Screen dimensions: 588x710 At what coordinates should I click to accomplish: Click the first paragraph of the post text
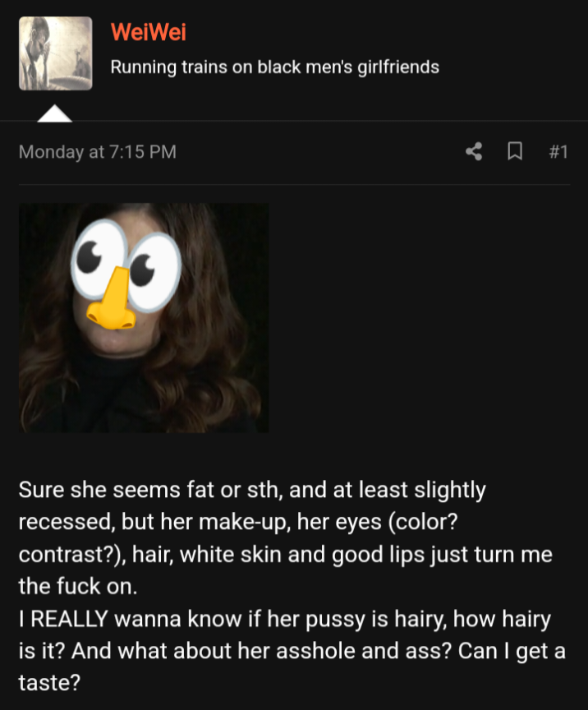click(285, 538)
